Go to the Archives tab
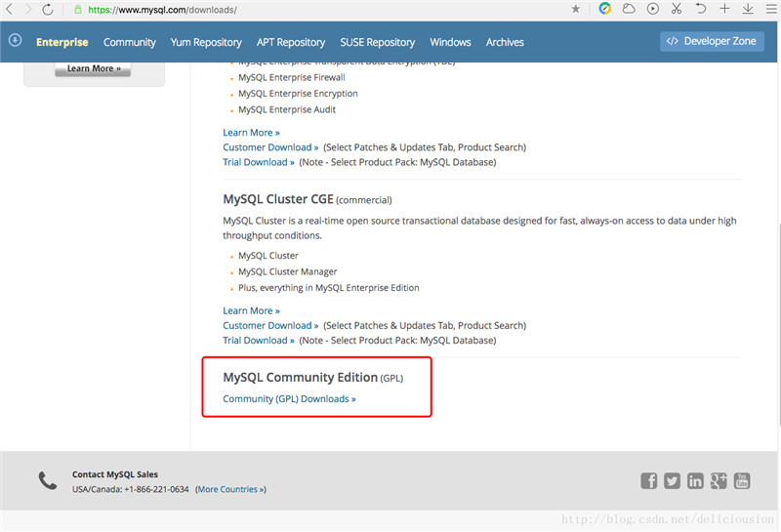Viewport: 781px width, 532px height. coord(505,42)
